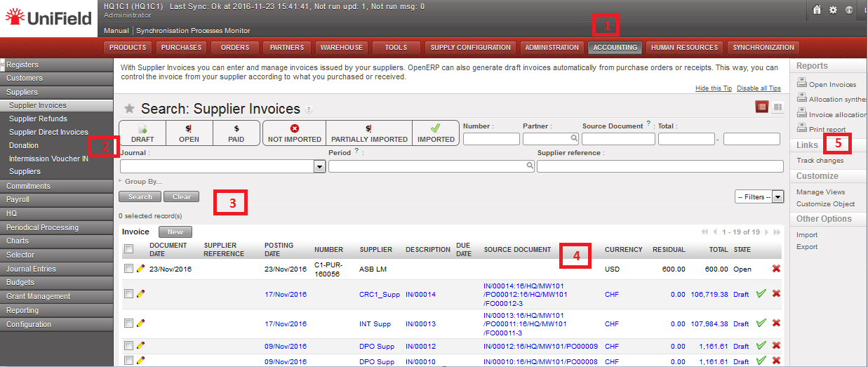Select Supplier Refunds in the sidebar
This screenshot has width=868, height=367.
point(39,119)
